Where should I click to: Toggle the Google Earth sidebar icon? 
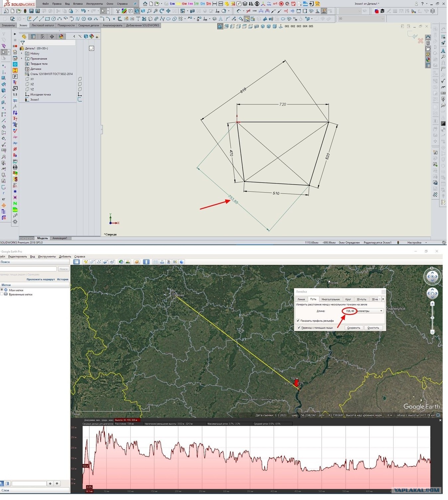tap(76, 262)
